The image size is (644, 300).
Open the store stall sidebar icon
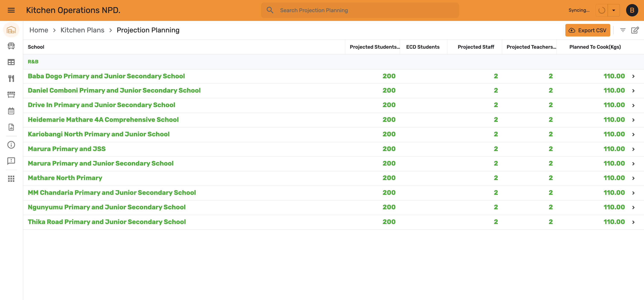pyautogui.click(x=11, y=95)
